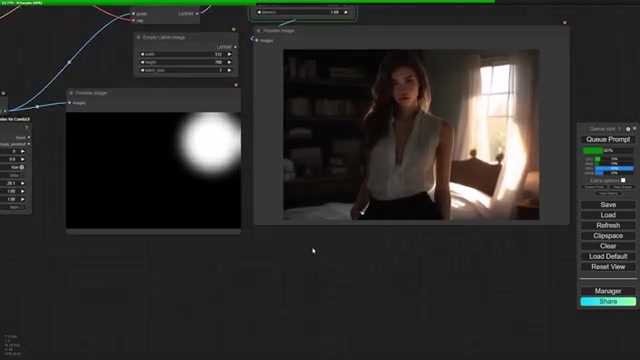Image resolution: width=640 pixels, height=360 pixels.
Task: Click the question mark help icon on the left node
Action: 27,128
